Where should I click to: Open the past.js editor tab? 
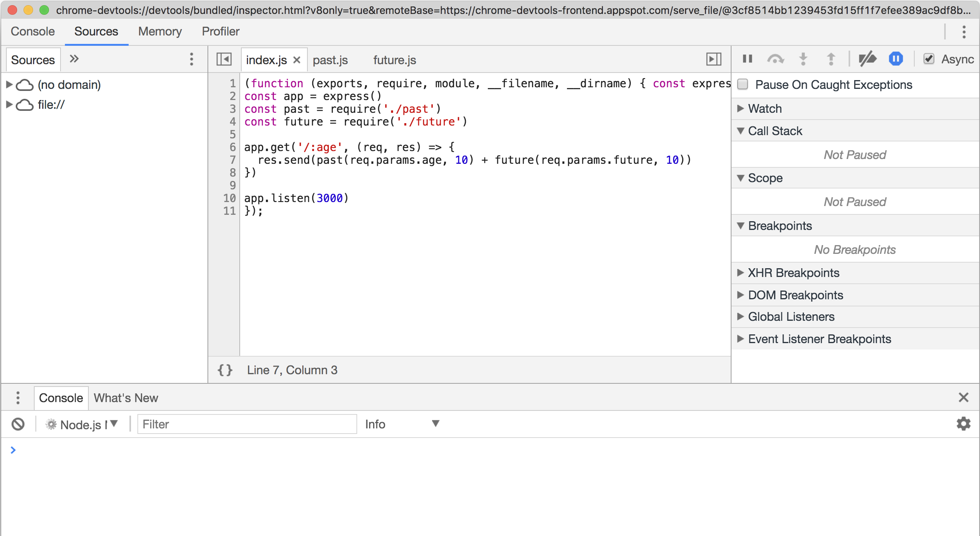tap(330, 60)
